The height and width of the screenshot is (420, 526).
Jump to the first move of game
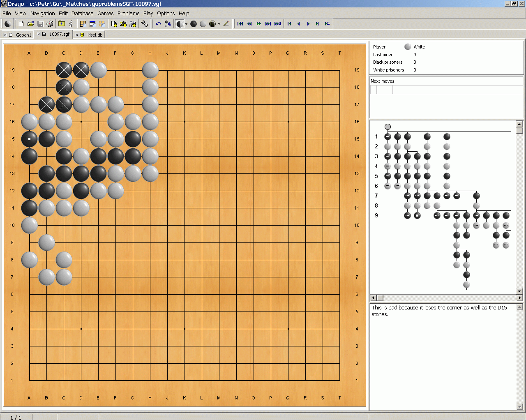(x=240, y=24)
